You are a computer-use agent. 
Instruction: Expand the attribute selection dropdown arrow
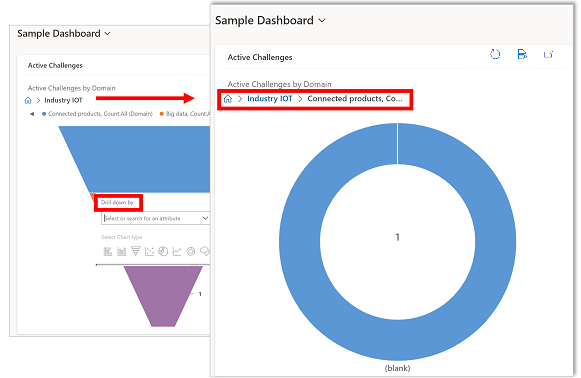[205, 218]
